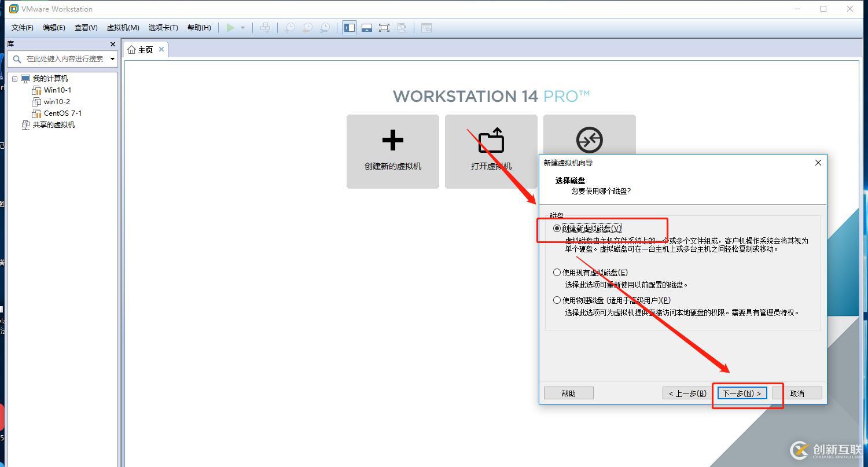The height and width of the screenshot is (467, 868).
Task: Click the 您要使用哪个磁盘? prompt text
Action: 601,191
